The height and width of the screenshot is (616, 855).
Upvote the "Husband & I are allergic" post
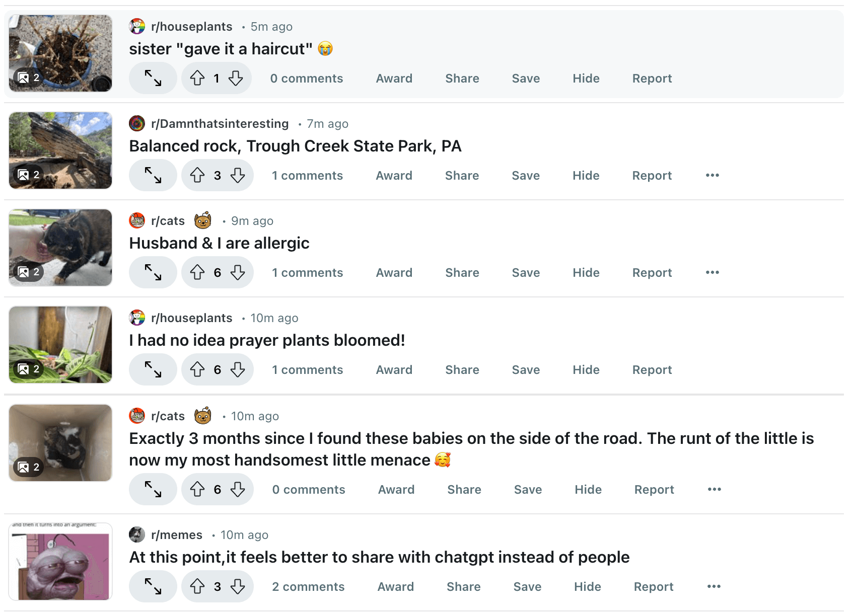coord(197,273)
